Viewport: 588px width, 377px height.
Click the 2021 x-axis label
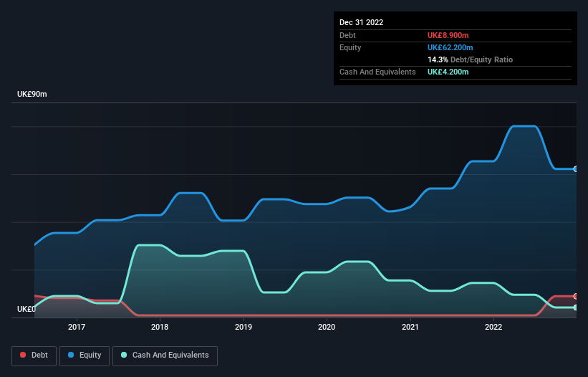(x=410, y=327)
